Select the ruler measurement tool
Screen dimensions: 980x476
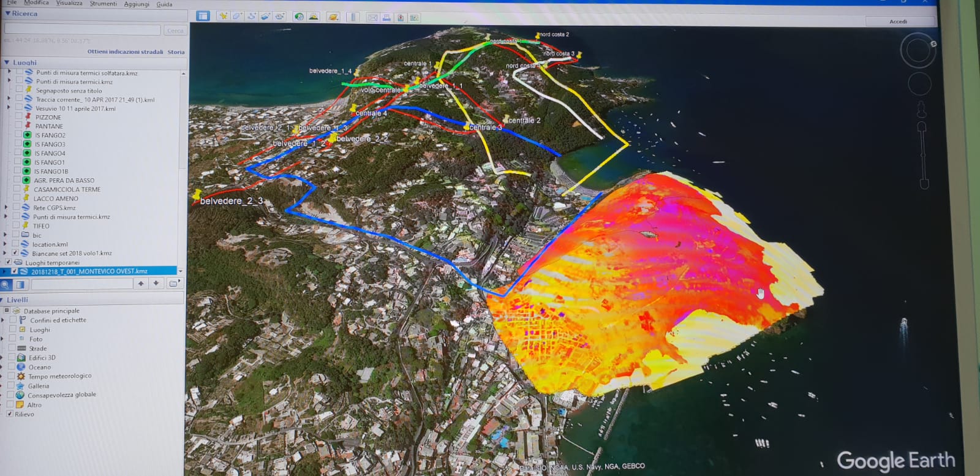coord(353,17)
